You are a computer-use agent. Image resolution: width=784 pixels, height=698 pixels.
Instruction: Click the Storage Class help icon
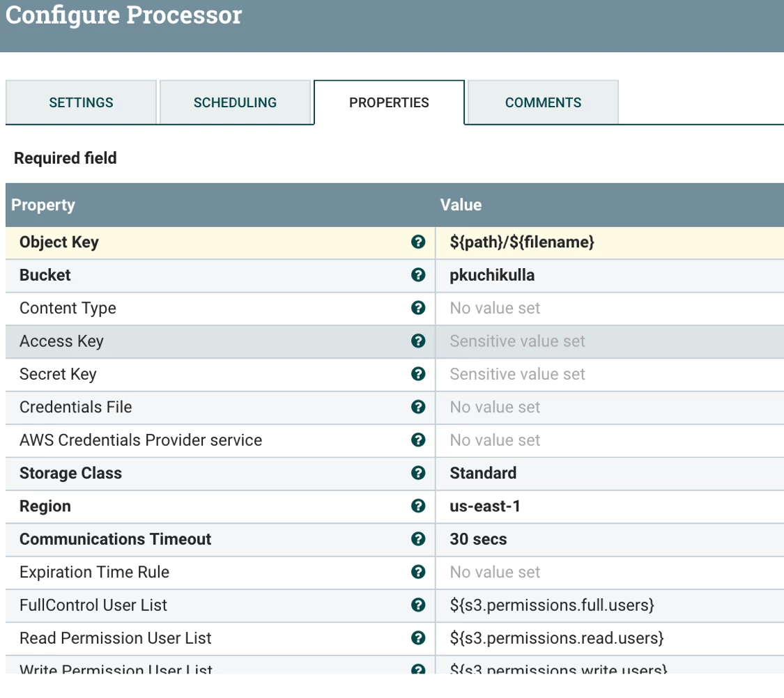click(418, 473)
